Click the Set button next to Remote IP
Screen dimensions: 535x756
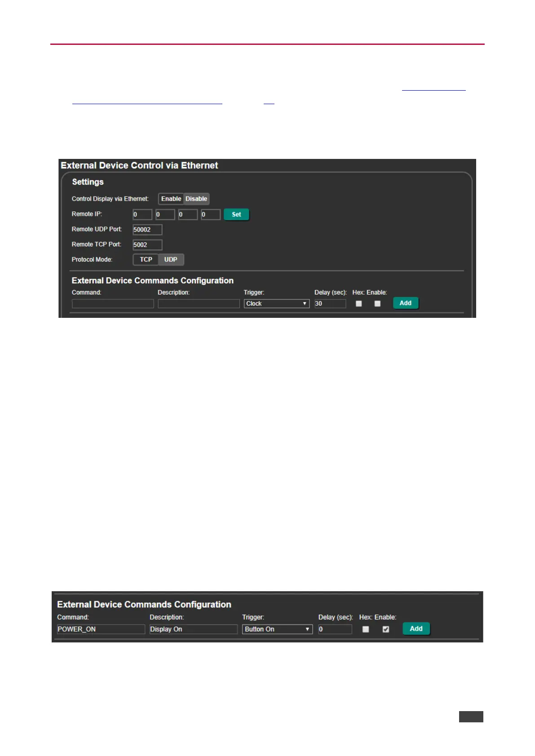(x=236, y=215)
